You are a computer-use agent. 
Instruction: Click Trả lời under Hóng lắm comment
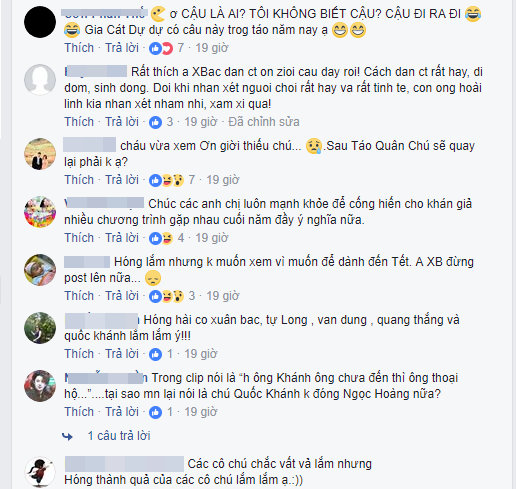(x=122, y=296)
